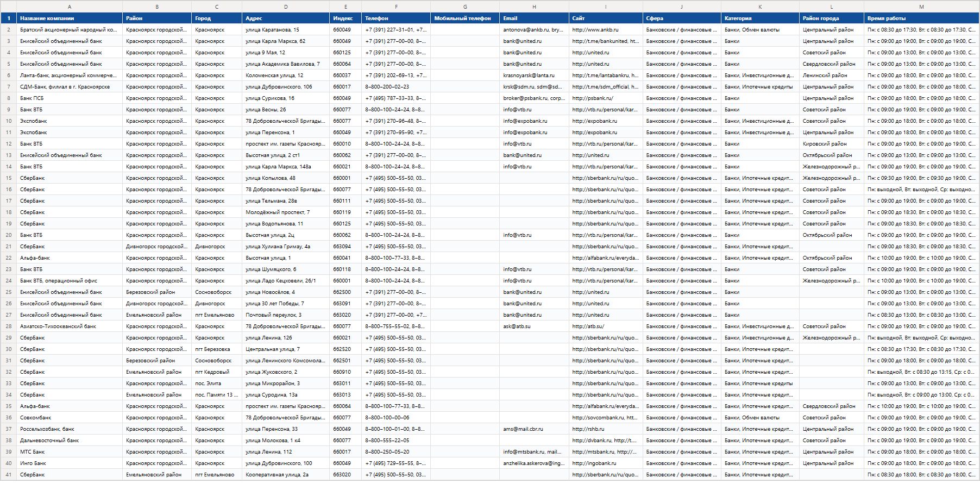The image size is (980, 490).
Task: Select the 'http://rshb.ru' site cell
Action: 606,429
